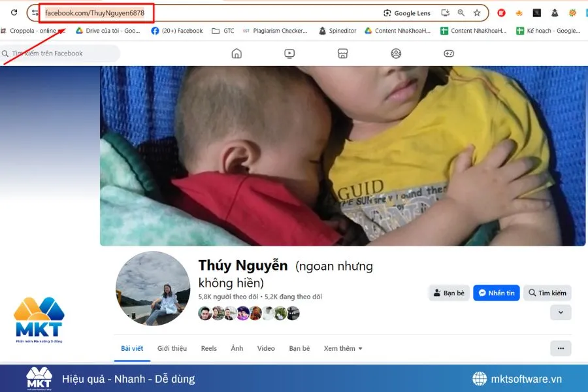The height and width of the screenshot is (392, 588).
Task: Open the profile options chevron below Tìm kiếm
Action: [x=560, y=312]
